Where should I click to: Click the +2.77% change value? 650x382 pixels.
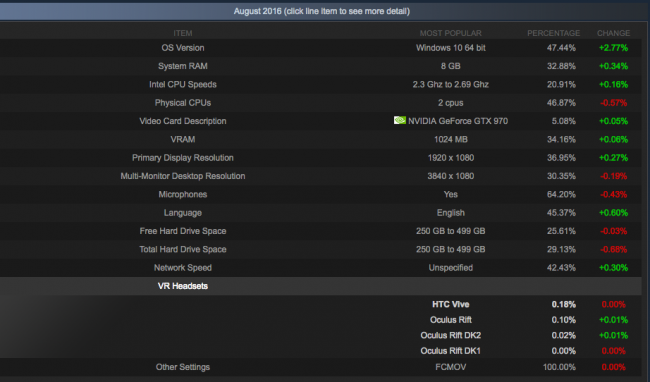pyautogui.click(x=614, y=48)
